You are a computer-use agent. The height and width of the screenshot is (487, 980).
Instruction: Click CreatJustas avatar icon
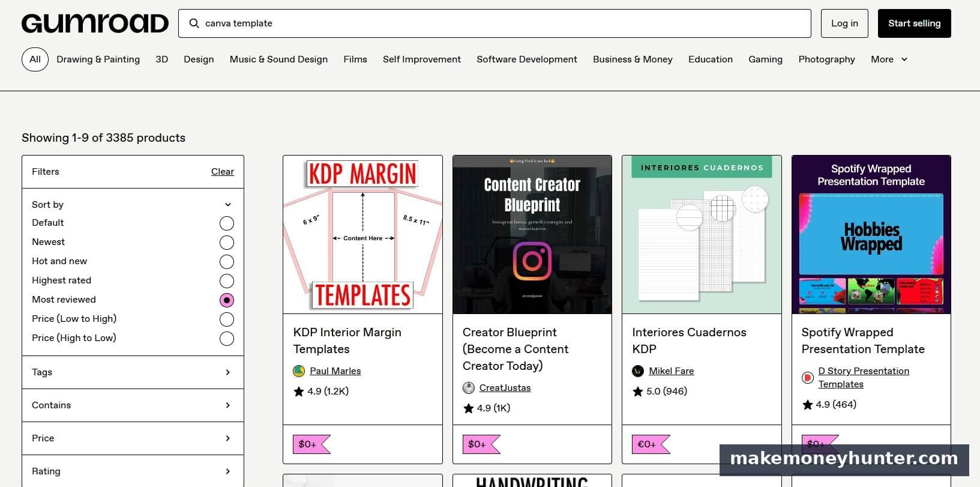[469, 388]
